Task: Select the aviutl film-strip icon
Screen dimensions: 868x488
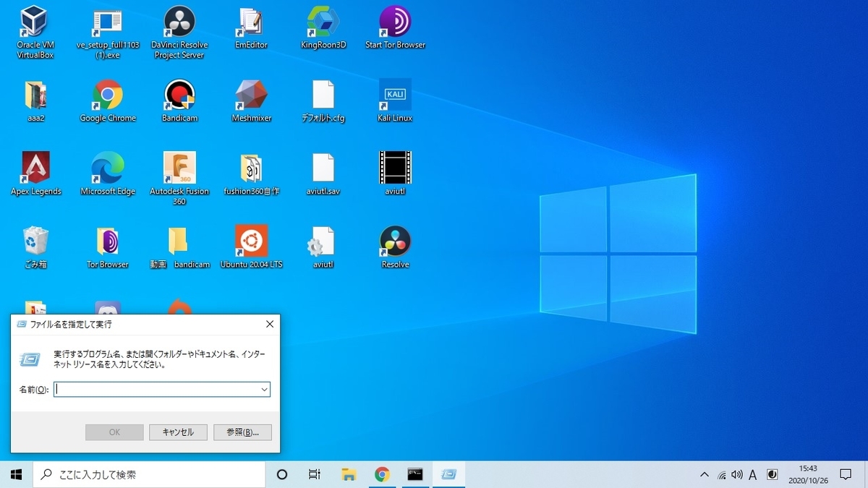Action: pyautogui.click(x=395, y=174)
